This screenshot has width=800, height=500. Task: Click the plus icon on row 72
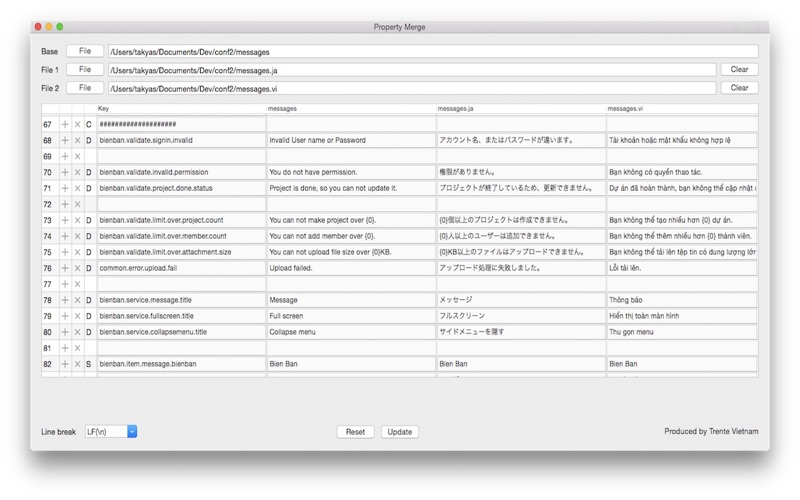(65, 205)
